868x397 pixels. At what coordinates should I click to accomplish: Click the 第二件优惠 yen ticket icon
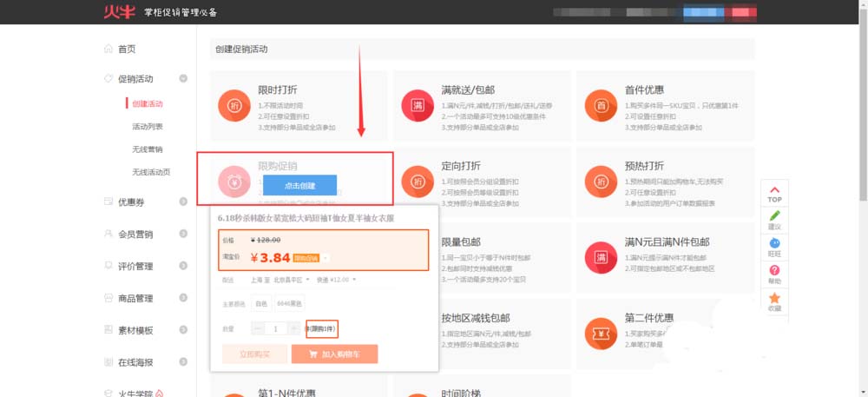(x=602, y=334)
